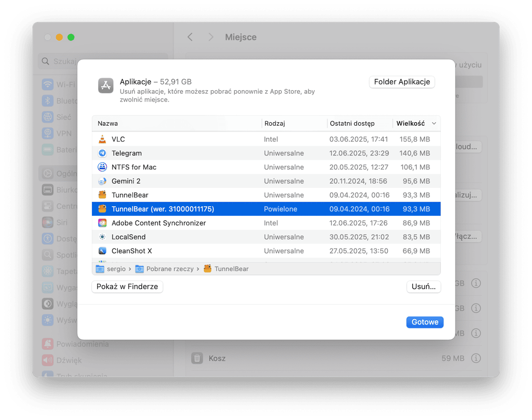Open Dźwięk in Settings sidebar
The height and width of the screenshot is (420, 532).
69,360
